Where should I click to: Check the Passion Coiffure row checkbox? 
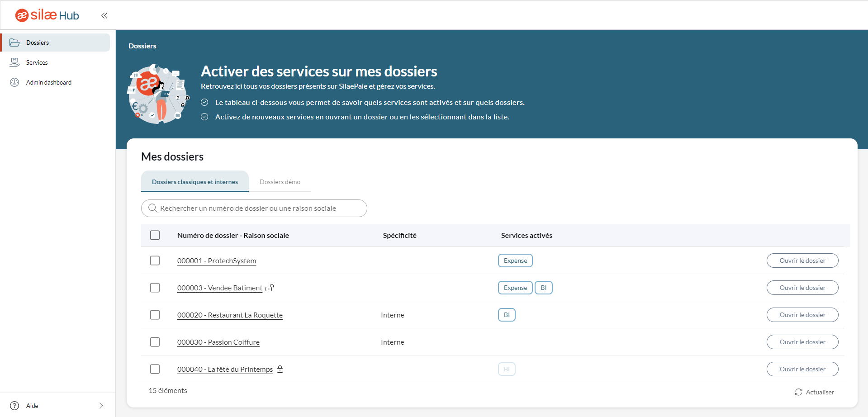pos(155,342)
